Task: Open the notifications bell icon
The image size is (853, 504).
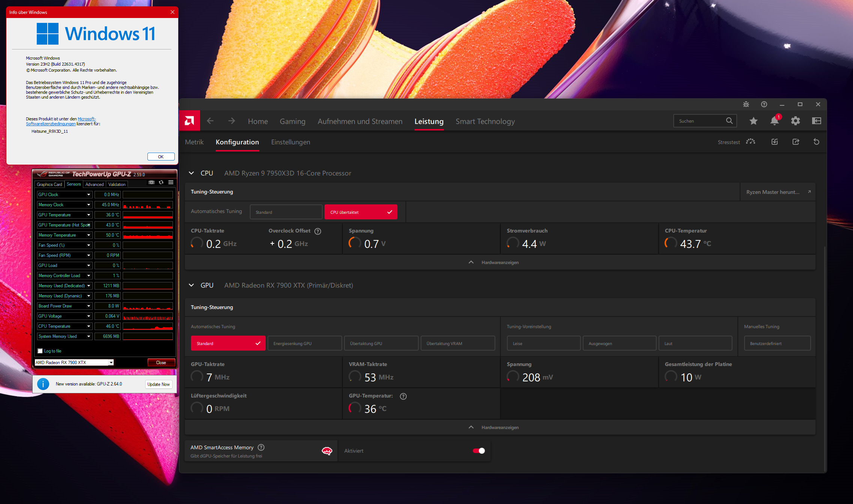Action: 774,121
